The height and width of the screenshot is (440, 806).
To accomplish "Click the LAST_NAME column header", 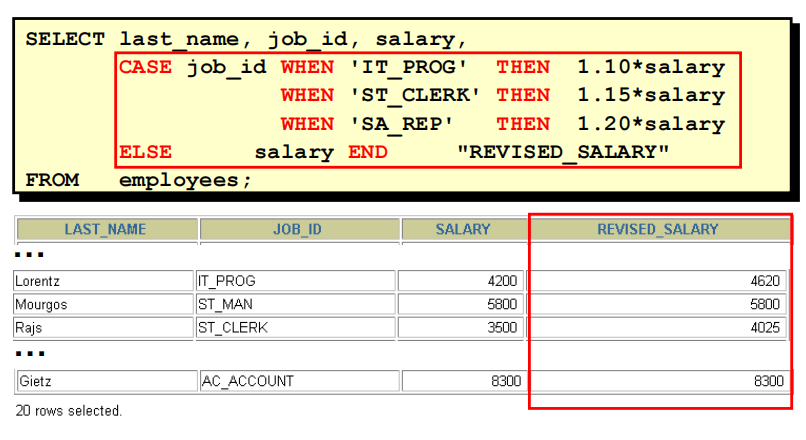I will [107, 229].
